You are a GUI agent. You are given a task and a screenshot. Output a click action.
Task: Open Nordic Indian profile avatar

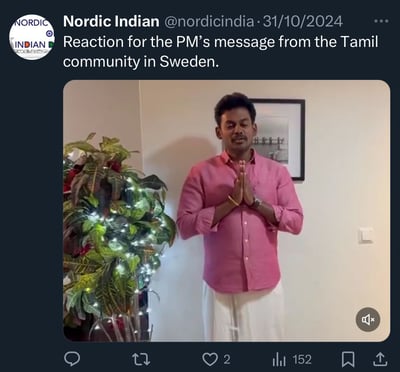point(32,37)
